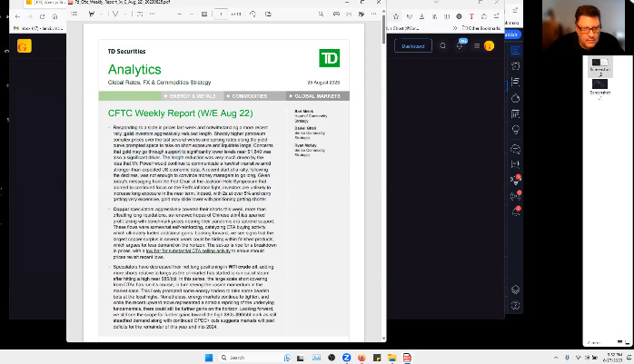
Task: Select the second Screenshot thumbnail in right panel
Action: click(600, 88)
